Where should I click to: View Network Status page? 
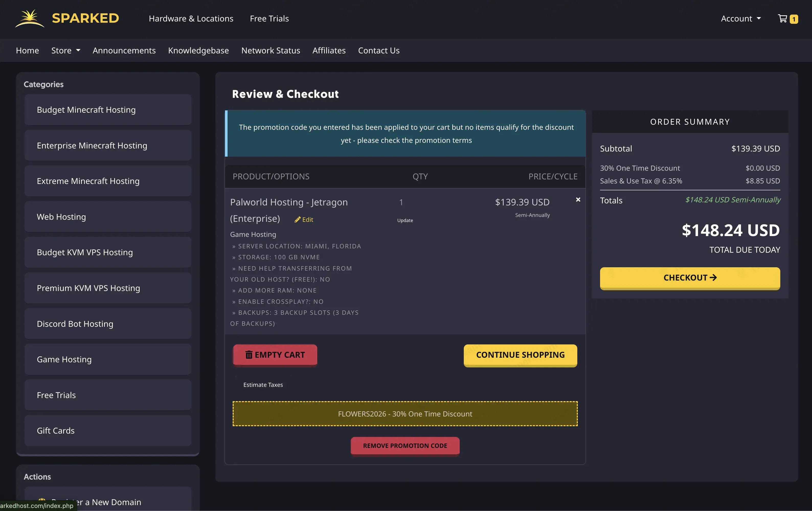[x=270, y=50]
